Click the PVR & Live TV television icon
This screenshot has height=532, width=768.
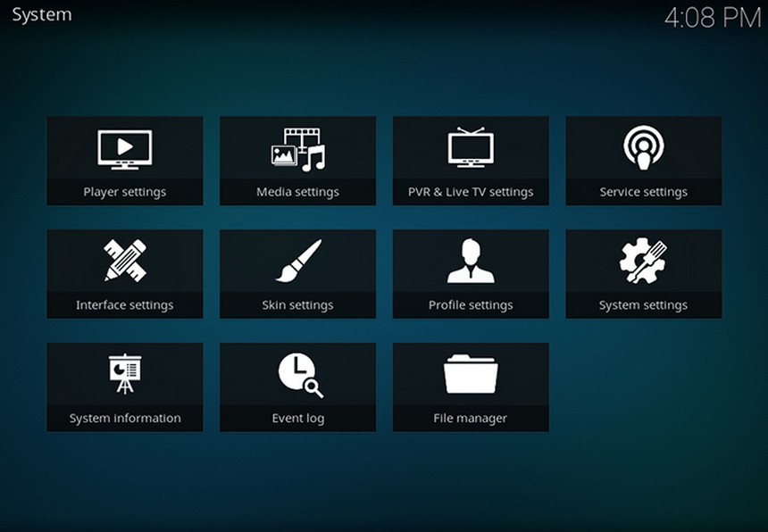(471, 147)
